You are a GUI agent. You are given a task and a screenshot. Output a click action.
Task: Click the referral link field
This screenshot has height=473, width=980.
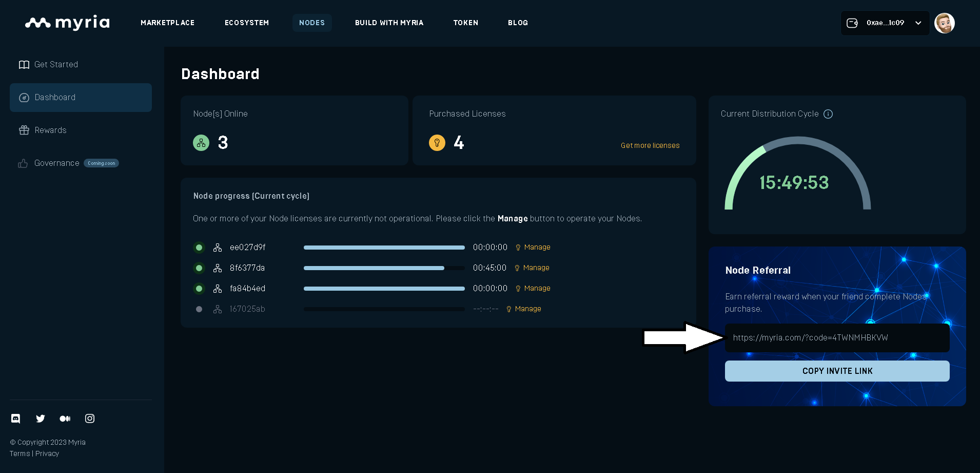point(837,338)
